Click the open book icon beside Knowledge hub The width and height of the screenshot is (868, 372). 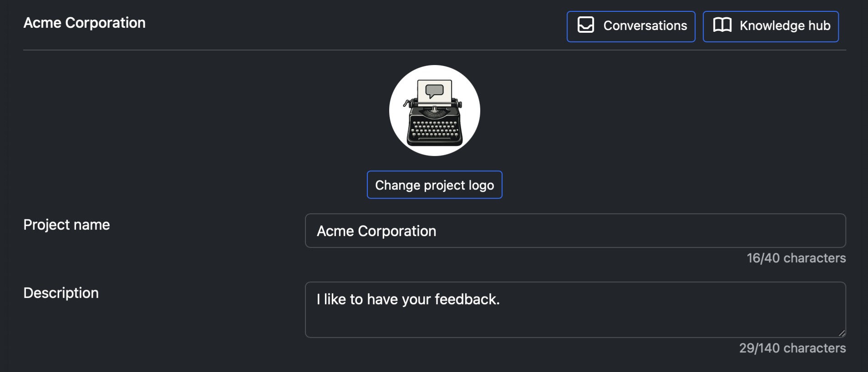click(x=722, y=25)
